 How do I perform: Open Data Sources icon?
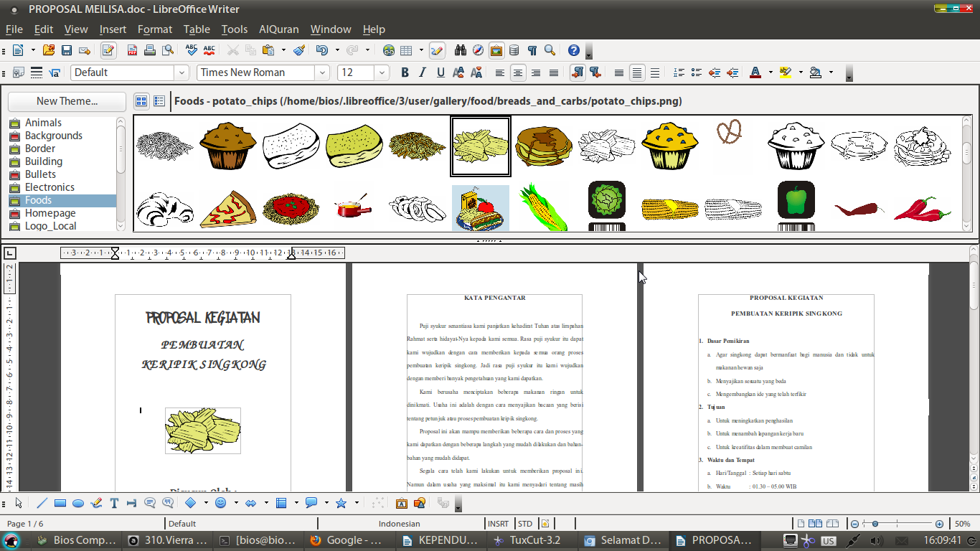[514, 50]
